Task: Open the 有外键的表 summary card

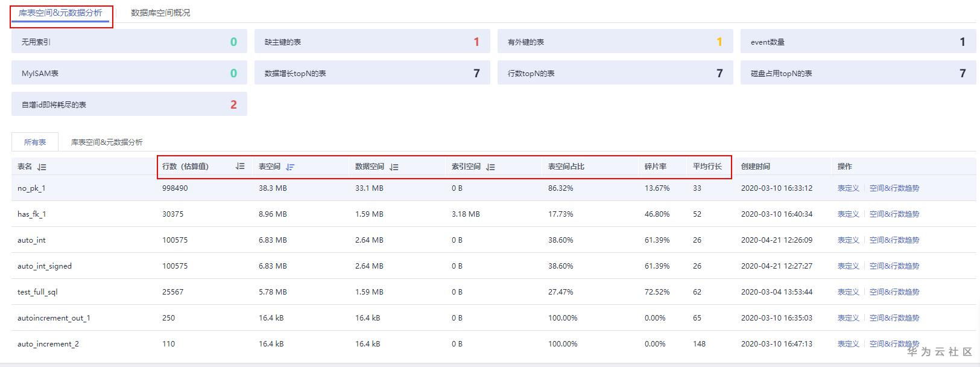Action: click(x=615, y=42)
